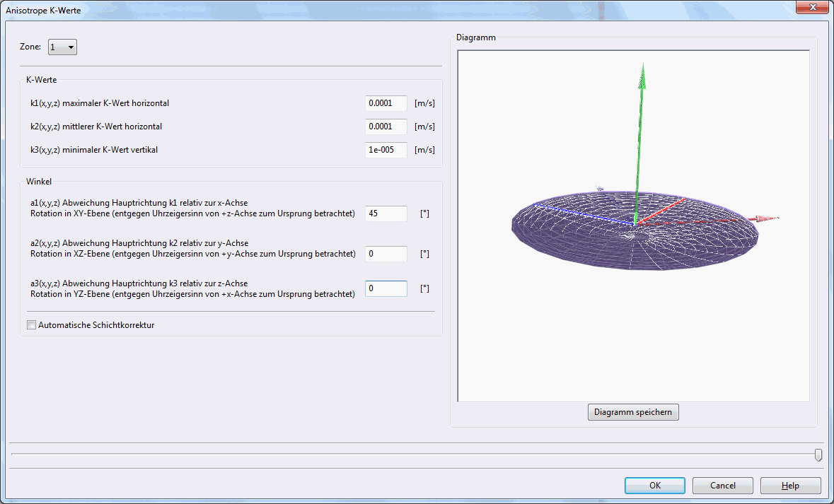Click the Cancel button

722,486
